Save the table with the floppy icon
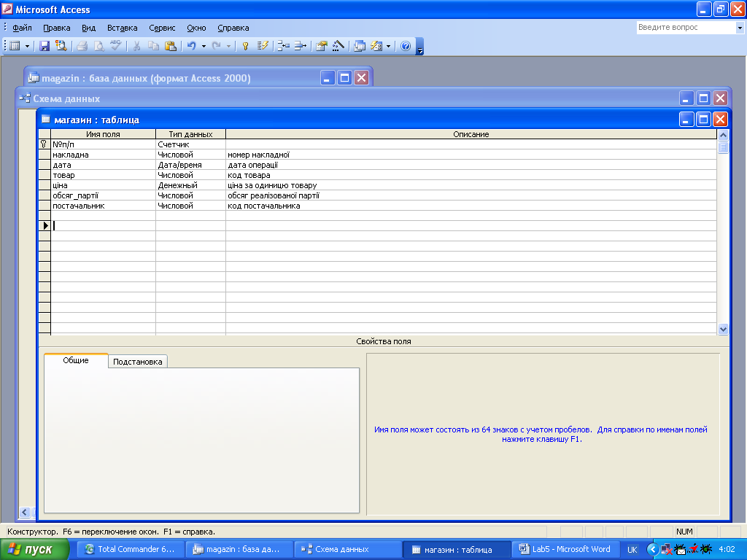The width and height of the screenshot is (747, 560). tap(44, 46)
